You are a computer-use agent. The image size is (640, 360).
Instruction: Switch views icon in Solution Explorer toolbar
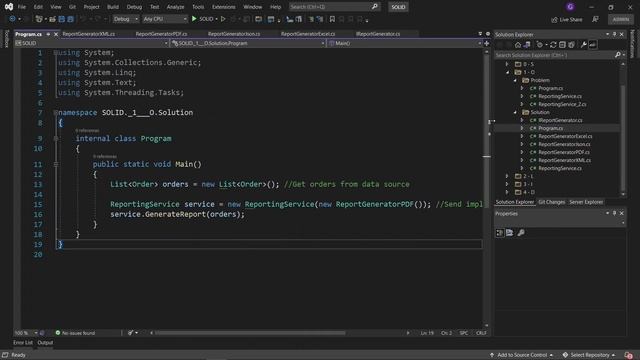click(527, 44)
